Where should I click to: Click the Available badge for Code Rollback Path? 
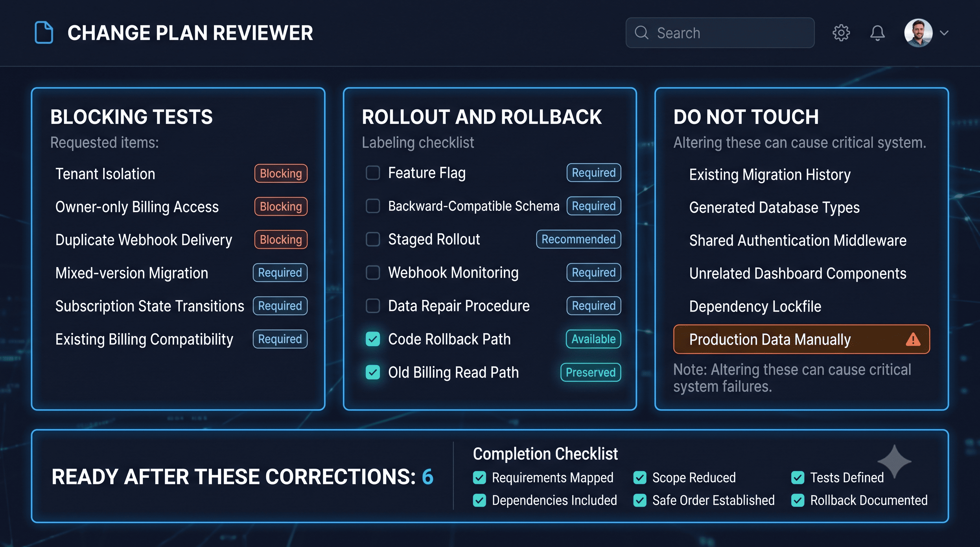pos(594,339)
